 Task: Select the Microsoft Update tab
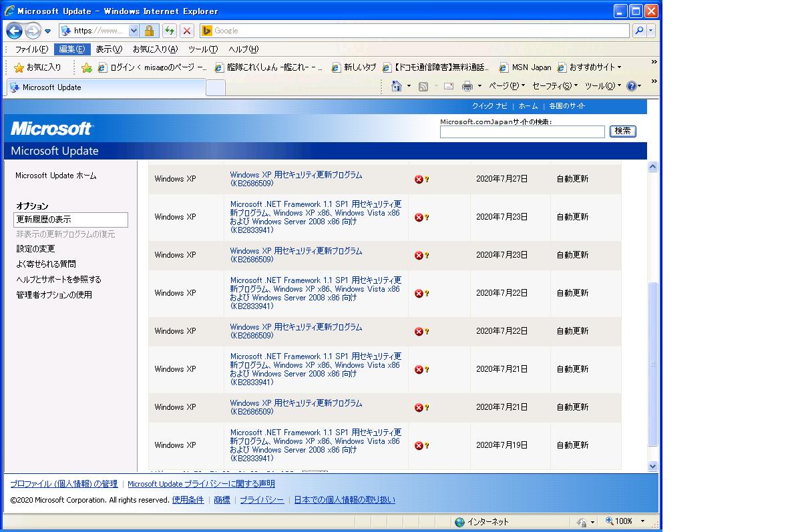point(107,87)
